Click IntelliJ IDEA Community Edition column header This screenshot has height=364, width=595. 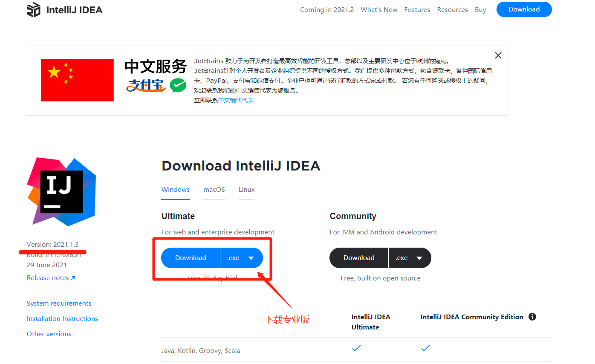pyautogui.click(x=472, y=317)
